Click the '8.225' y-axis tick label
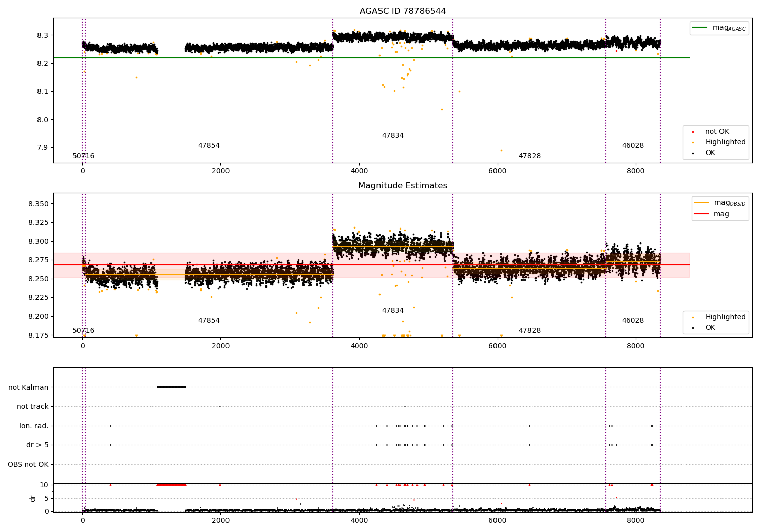 tap(39, 297)
